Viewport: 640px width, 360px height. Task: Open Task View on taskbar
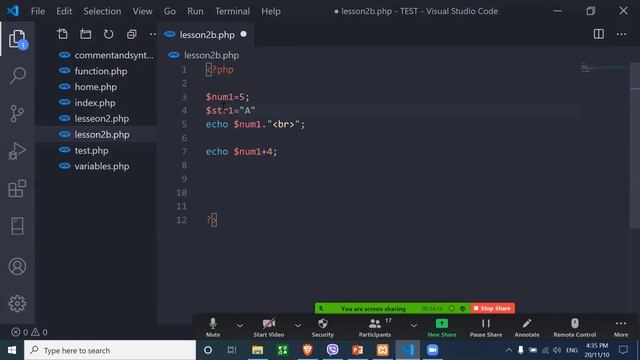pyautogui.click(x=232, y=350)
